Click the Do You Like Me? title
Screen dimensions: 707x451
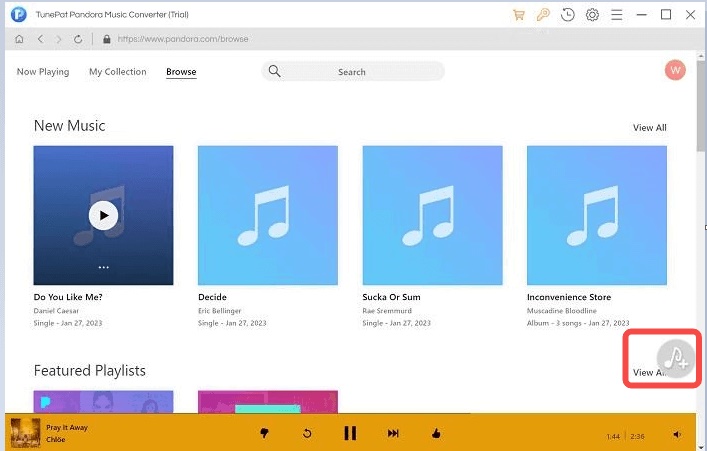click(68, 297)
